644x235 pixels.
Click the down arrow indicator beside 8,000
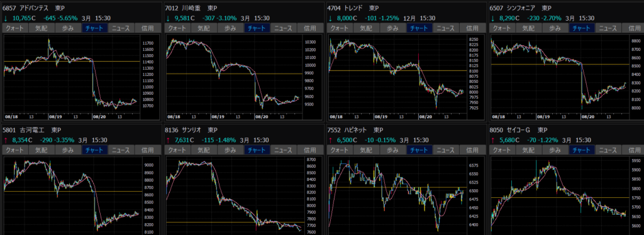331,18
